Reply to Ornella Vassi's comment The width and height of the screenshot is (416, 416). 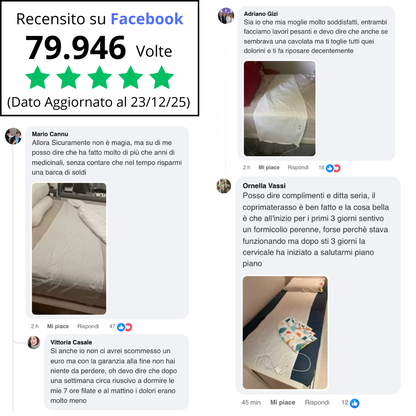pos(317,403)
